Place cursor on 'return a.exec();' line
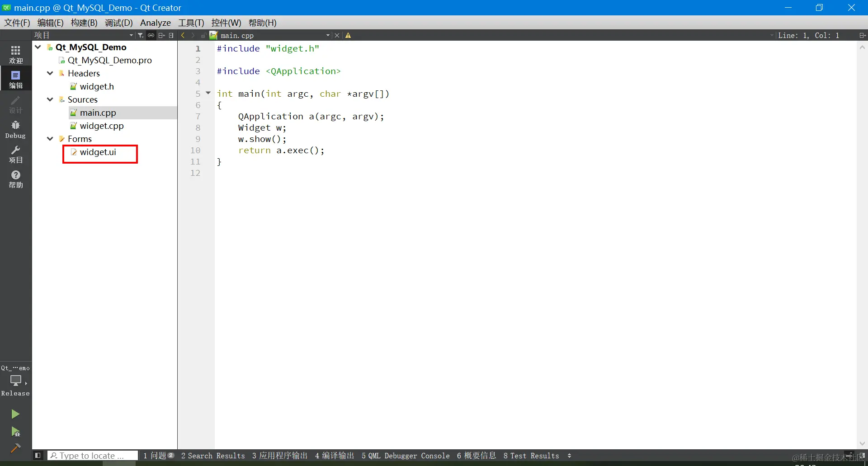The height and width of the screenshot is (466, 868). pos(281,151)
